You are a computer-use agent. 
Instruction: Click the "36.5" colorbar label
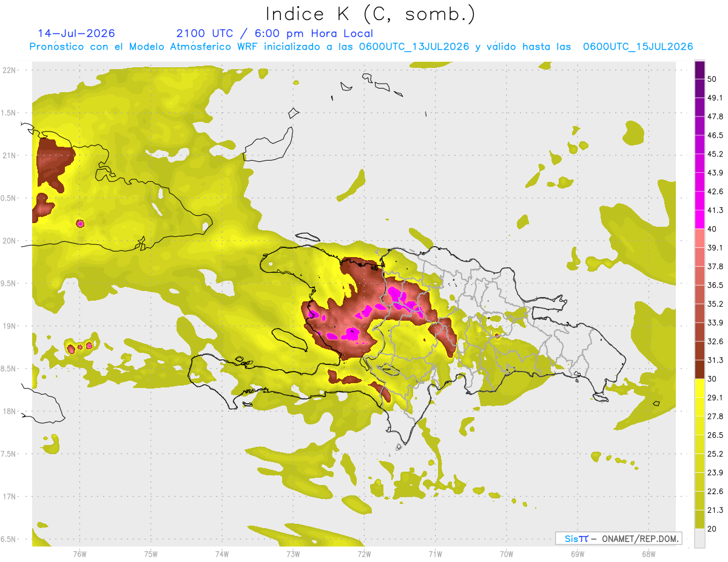pos(715,285)
